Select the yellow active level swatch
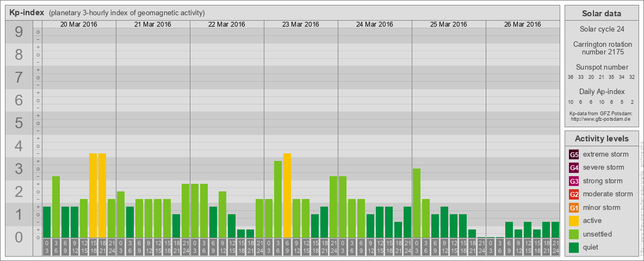 coord(574,221)
